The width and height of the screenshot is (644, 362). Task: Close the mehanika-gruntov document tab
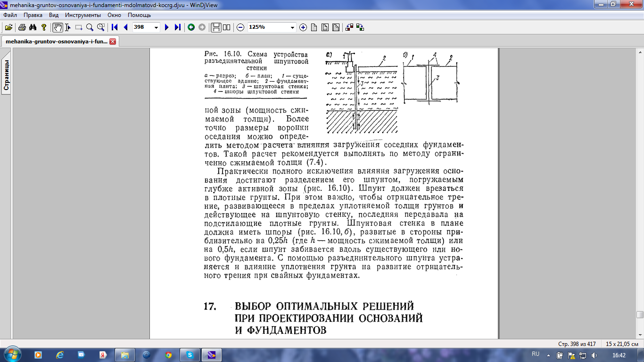[113, 41]
